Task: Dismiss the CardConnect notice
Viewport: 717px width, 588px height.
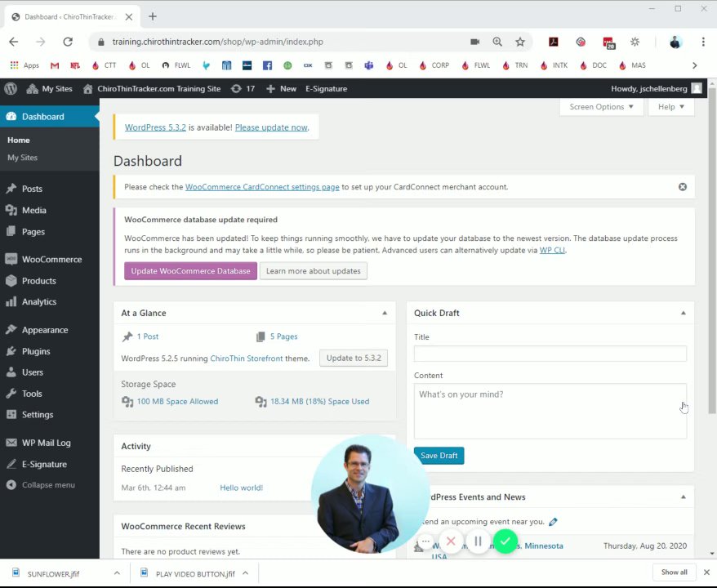Action: pos(682,186)
